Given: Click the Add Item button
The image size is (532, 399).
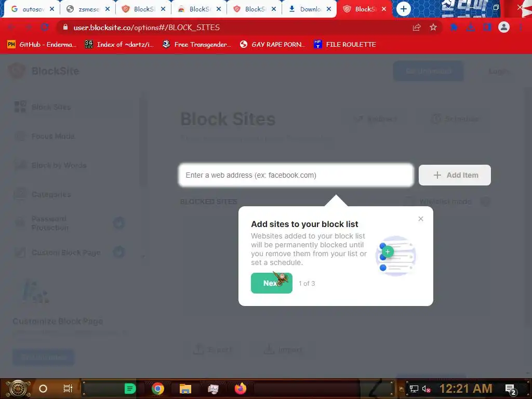Looking at the screenshot, I should (455, 175).
